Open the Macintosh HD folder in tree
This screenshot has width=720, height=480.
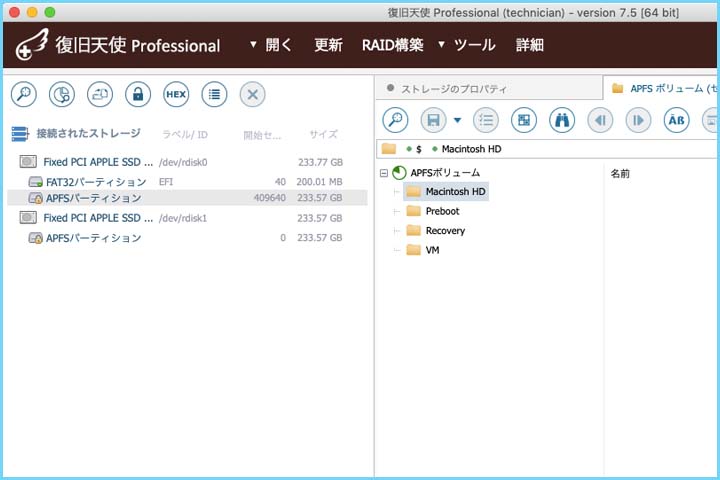(446, 192)
